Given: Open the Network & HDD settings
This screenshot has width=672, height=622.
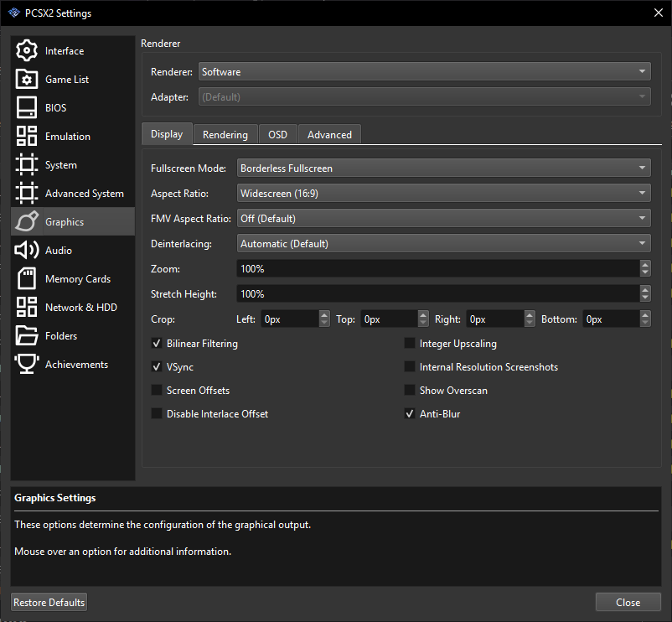Looking at the screenshot, I should tap(25, 307).
